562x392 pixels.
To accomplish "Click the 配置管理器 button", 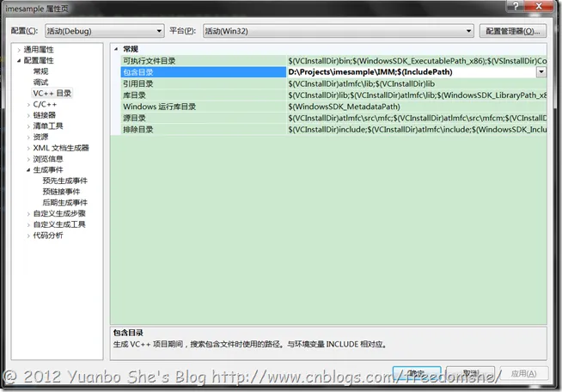I will pos(513,31).
